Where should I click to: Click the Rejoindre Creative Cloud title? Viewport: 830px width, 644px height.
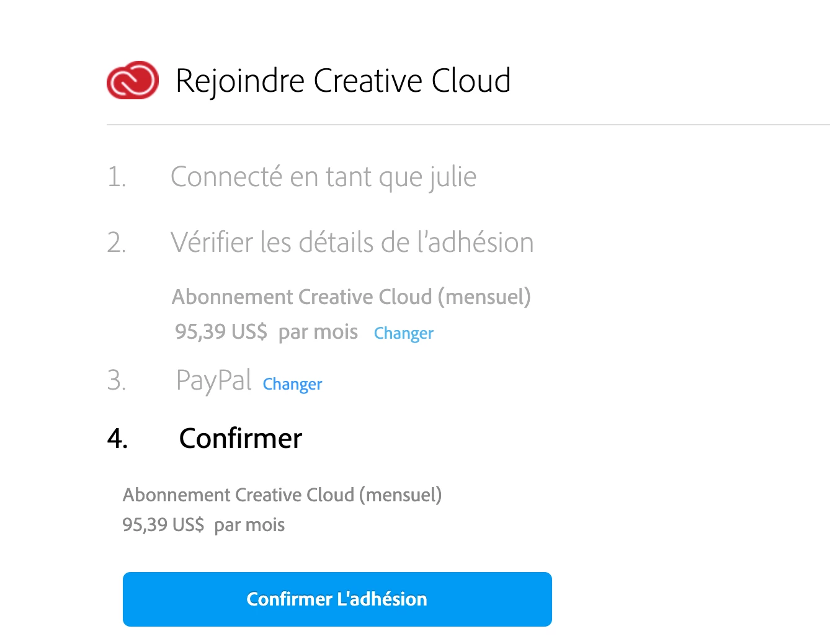343,81
